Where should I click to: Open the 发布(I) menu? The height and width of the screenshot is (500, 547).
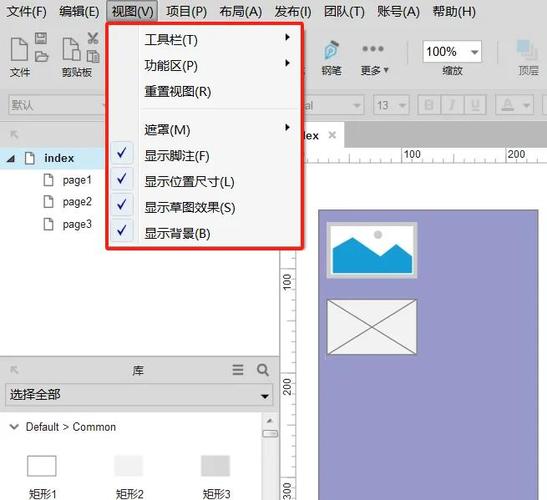(293, 12)
